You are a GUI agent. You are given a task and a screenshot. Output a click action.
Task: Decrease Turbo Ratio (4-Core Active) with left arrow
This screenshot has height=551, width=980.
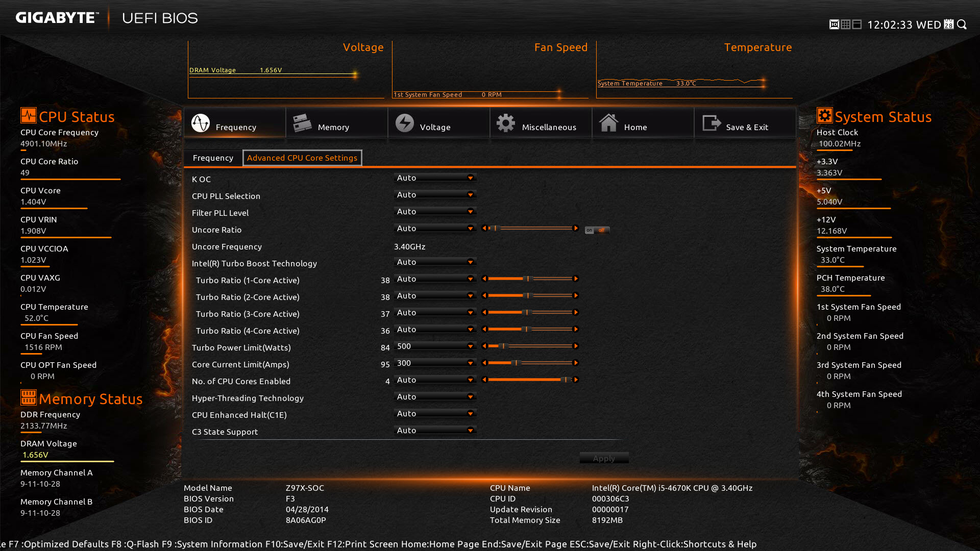pyautogui.click(x=484, y=329)
